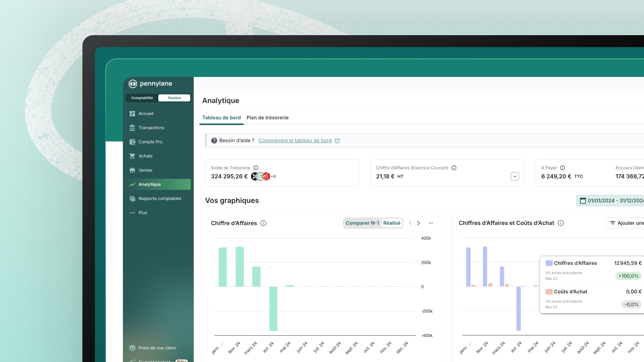Open Comprendre le tableau de bord link

click(x=295, y=141)
